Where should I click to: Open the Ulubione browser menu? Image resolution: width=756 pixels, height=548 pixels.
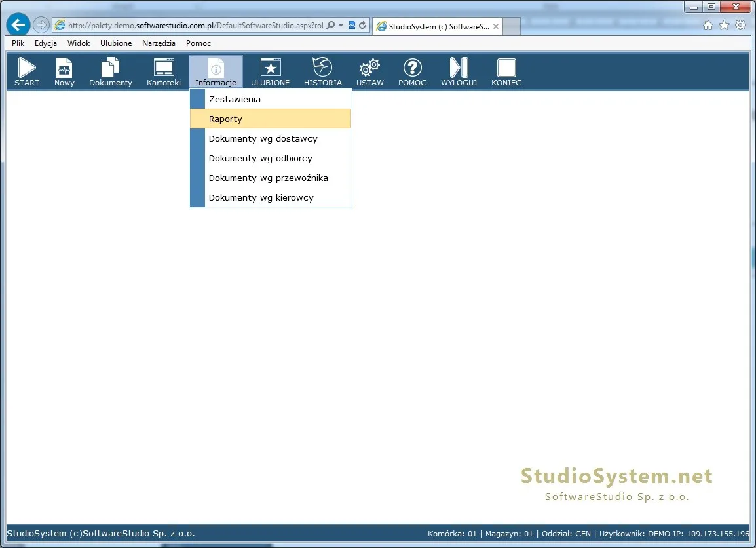[116, 43]
